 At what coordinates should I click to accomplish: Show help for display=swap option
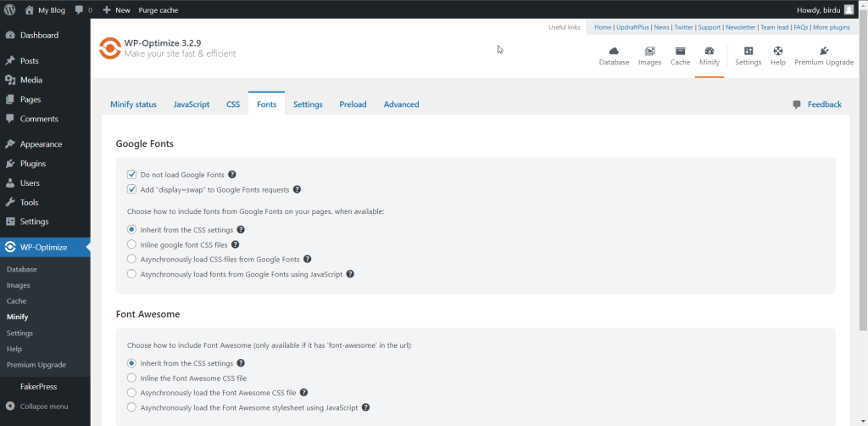[x=297, y=189]
